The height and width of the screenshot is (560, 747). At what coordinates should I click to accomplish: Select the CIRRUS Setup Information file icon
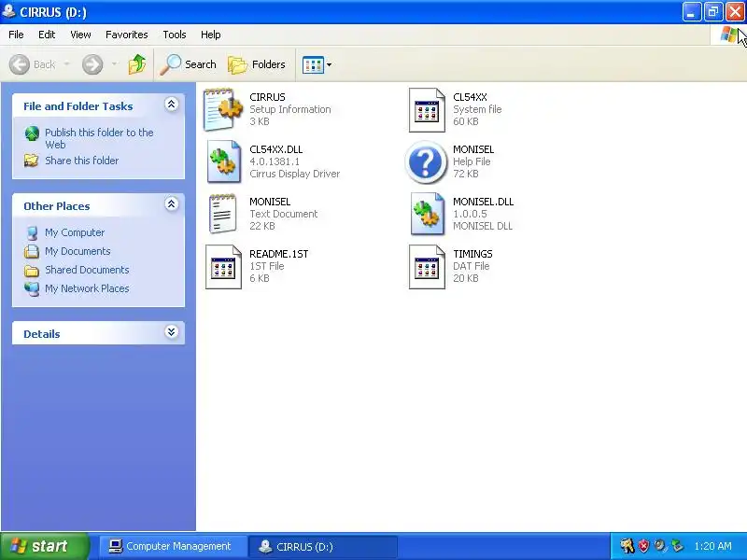point(222,109)
